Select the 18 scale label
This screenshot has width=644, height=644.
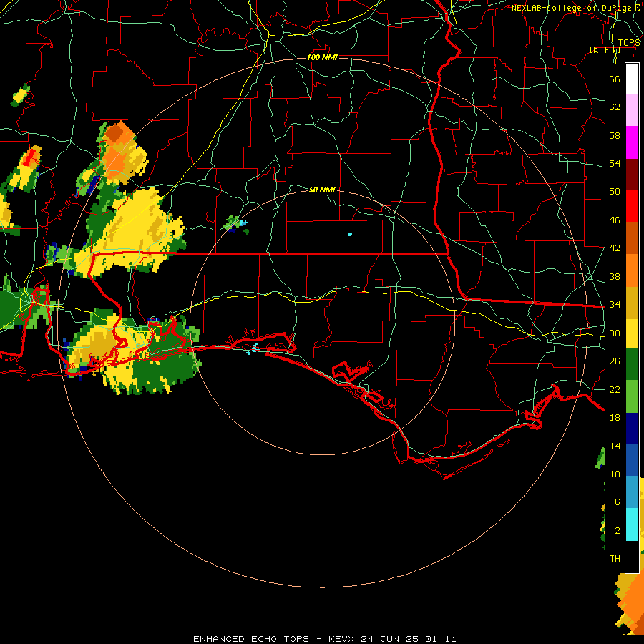click(615, 418)
